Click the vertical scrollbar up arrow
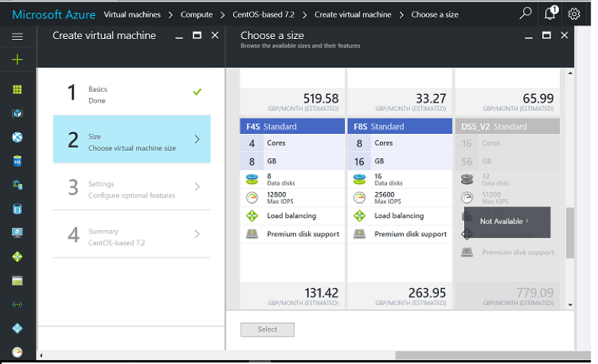Screen dimensions: 598x364 [570, 73]
